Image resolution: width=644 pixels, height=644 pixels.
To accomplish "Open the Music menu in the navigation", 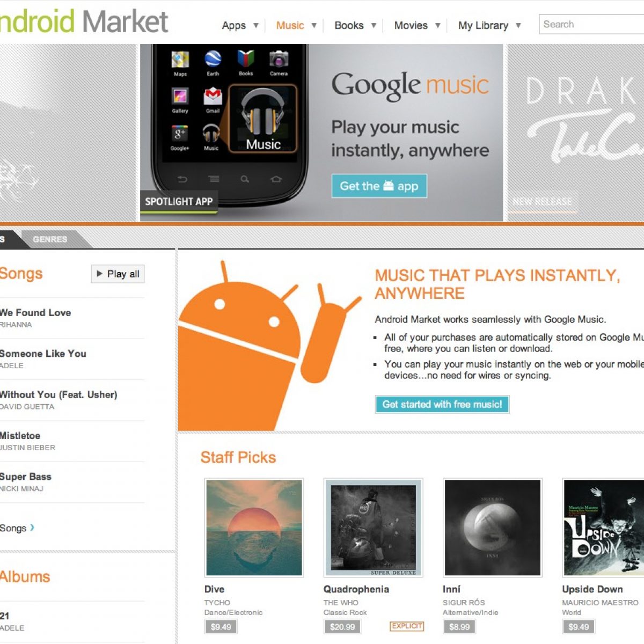I will [290, 25].
